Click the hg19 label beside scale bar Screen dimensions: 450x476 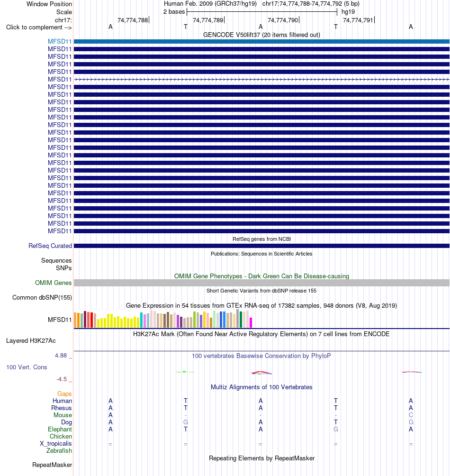[x=348, y=12]
